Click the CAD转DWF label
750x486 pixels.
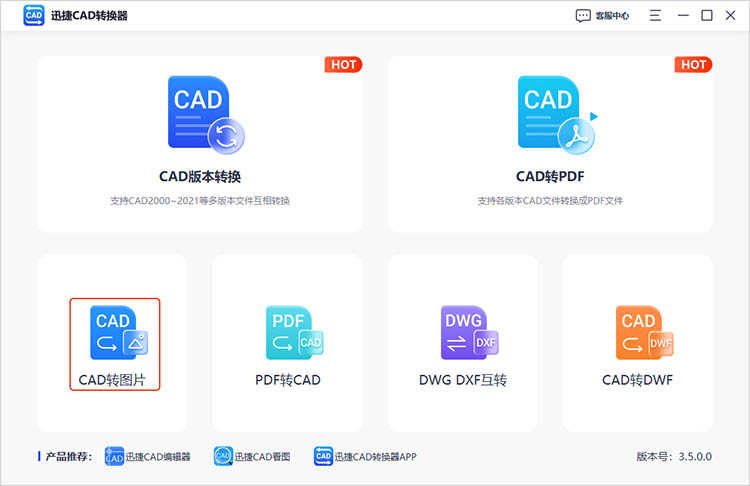click(x=638, y=380)
